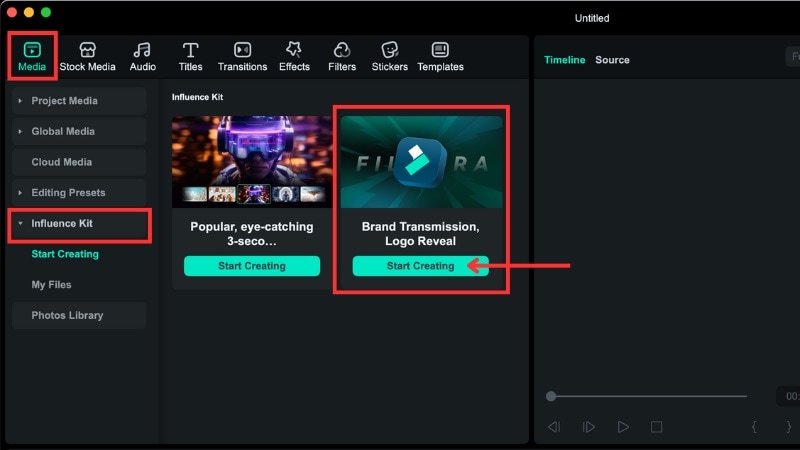Click the macOS green fullscreen button
This screenshot has width=800, height=450.
tap(46, 12)
